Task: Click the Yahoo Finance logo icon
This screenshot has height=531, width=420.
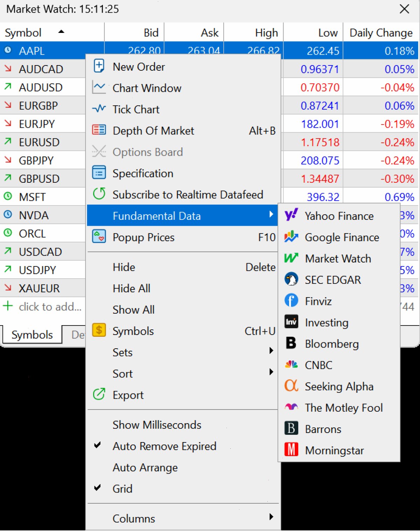Action: [291, 215]
